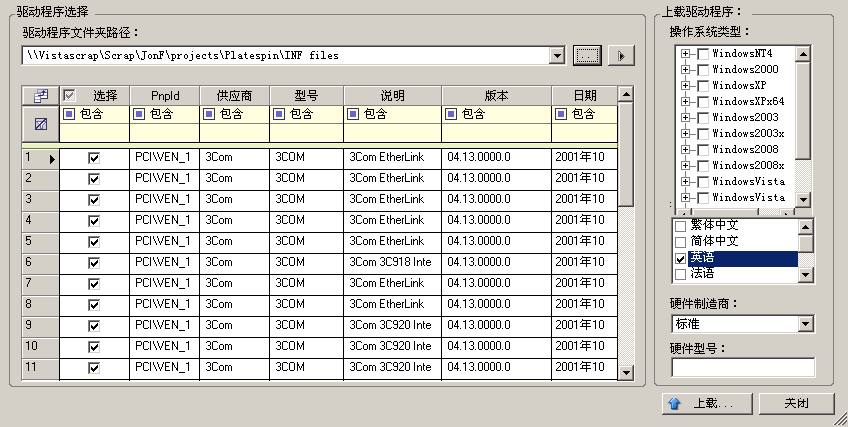Click the driver folder path text field
848x427 pixels.
[x=286, y=55]
